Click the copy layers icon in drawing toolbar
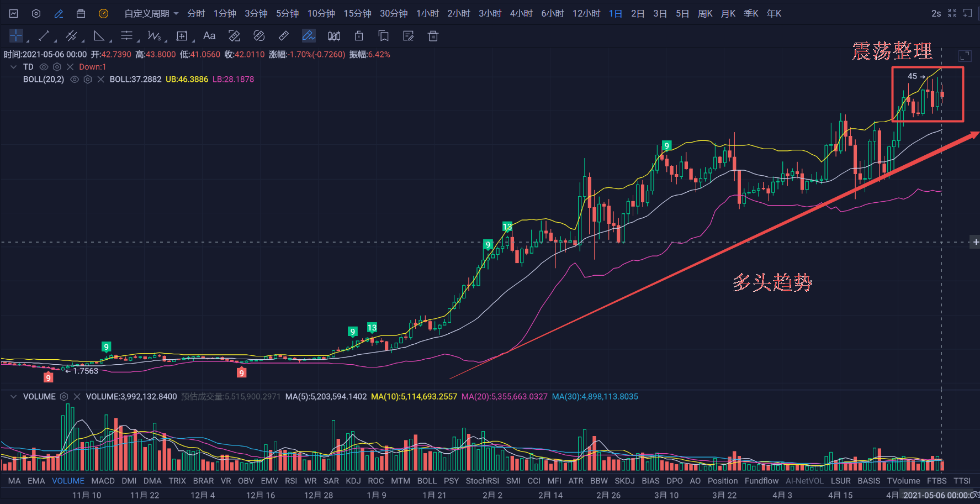The height and width of the screenshot is (504, 980). (384, 36)
